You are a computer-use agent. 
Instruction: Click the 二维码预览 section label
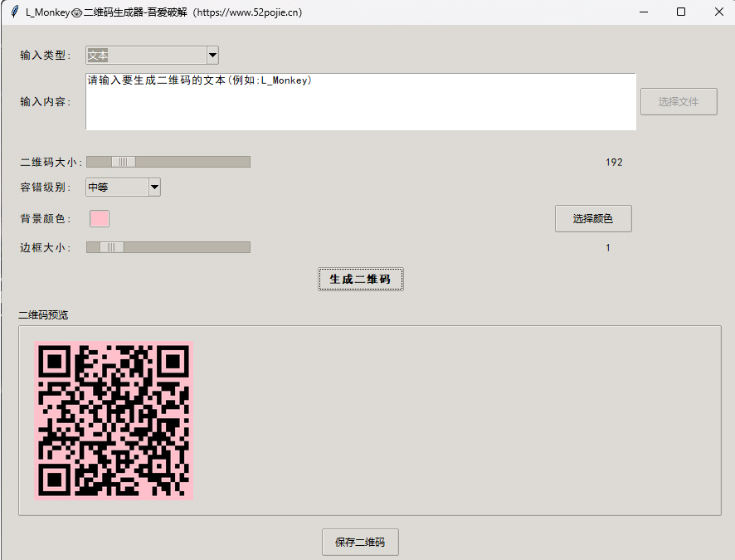[44, 315]
